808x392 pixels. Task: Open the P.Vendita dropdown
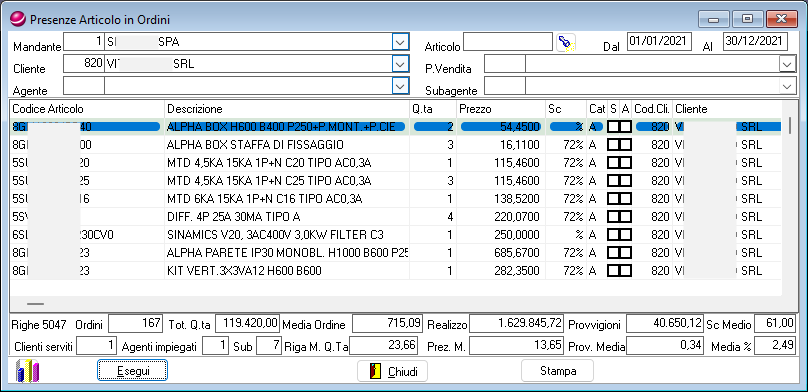tap(787, 64)
